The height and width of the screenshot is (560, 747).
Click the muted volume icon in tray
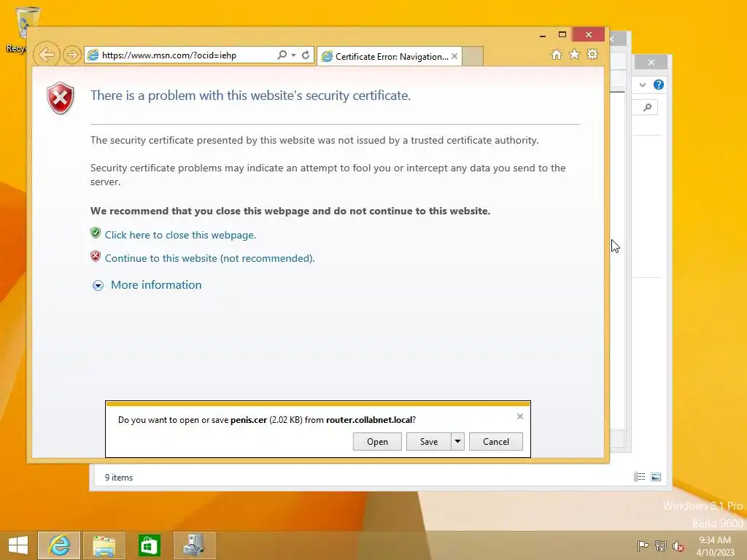(678, 546)
